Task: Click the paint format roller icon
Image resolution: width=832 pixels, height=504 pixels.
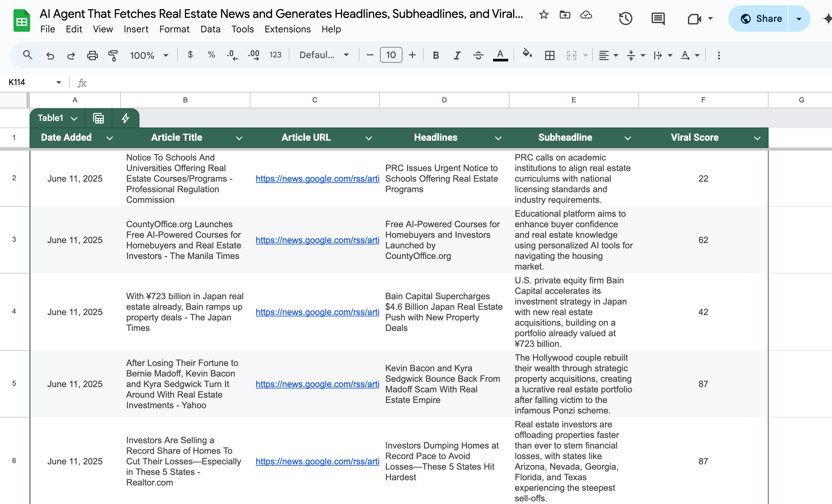Action: click(113, 55)
